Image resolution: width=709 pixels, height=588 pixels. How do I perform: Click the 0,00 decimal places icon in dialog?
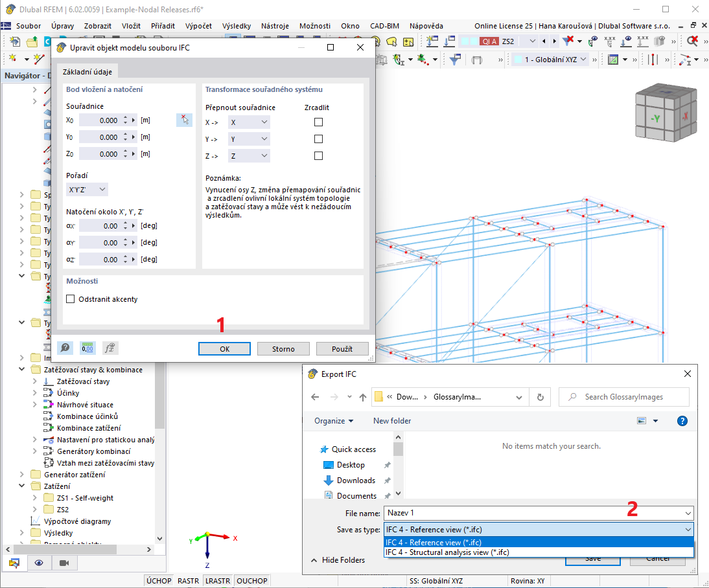click(87, 348)
